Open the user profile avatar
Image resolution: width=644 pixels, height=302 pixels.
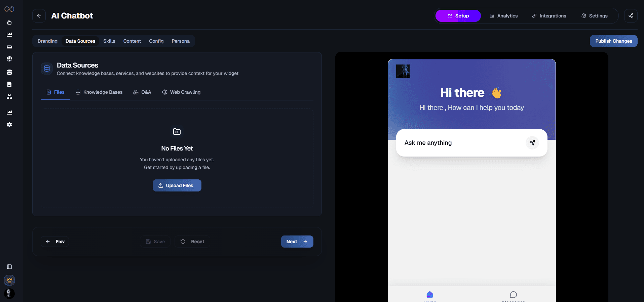tap(9, 294)
